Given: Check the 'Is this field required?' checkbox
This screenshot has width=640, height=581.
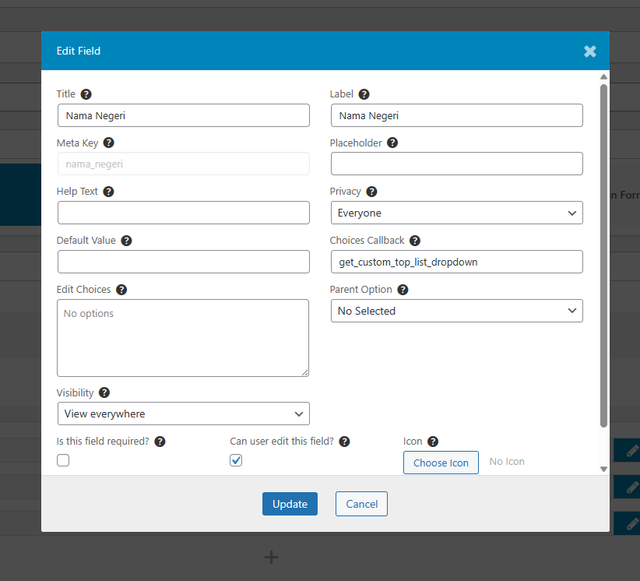Looking at the screenshot, I should pyautogui.click(x=63, y=460).
